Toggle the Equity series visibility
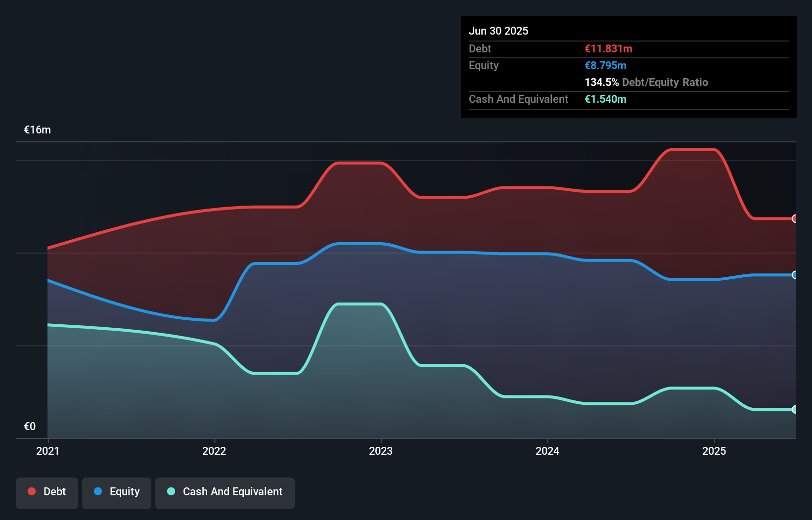Screen dimensions: 812x520 (x=116, y=492)
